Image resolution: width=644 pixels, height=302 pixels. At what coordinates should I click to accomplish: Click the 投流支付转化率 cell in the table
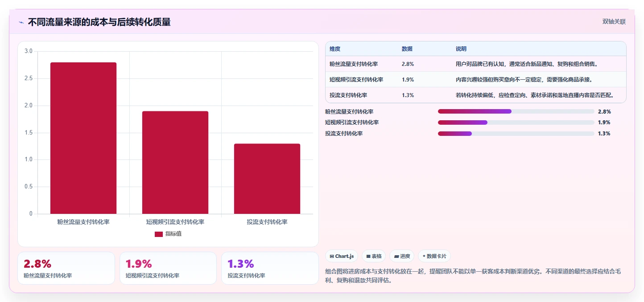click(348, 95)
